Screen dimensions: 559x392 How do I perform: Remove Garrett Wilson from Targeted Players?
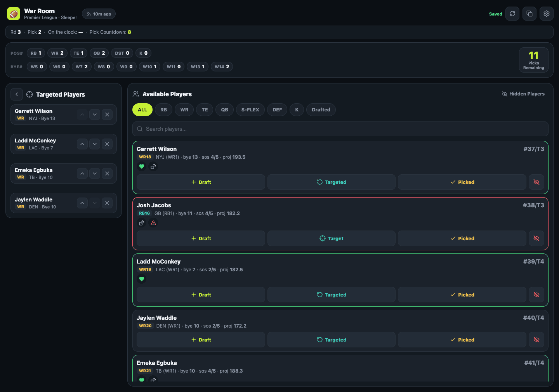click(x=107, y=114)
